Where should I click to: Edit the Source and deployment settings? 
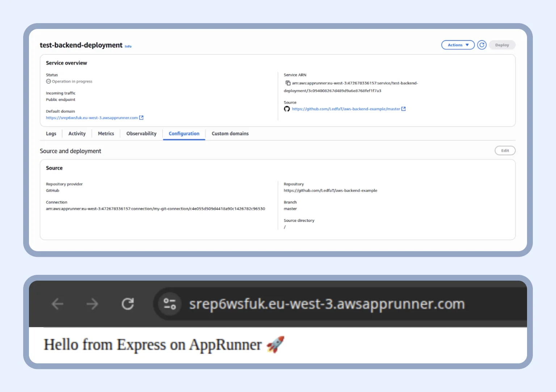pos(505,150)
